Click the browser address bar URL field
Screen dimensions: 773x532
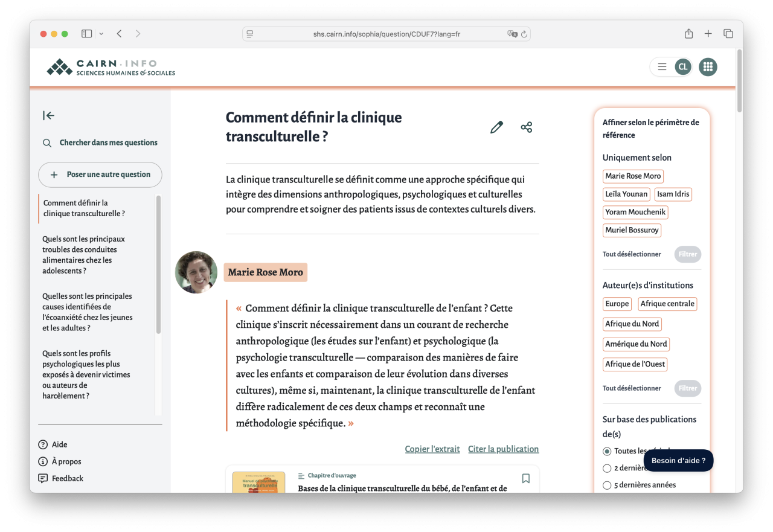click(386, 34)
